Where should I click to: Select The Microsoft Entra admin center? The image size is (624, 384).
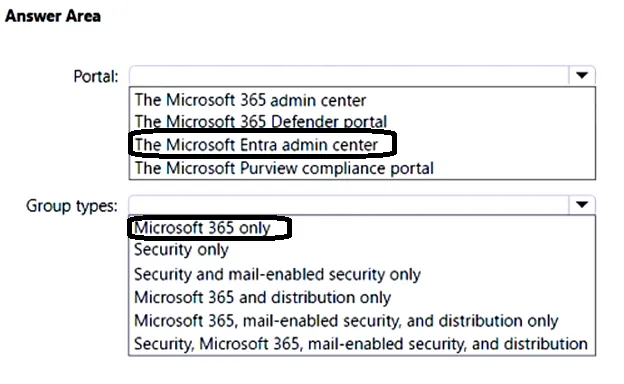[x=256, y=144]
